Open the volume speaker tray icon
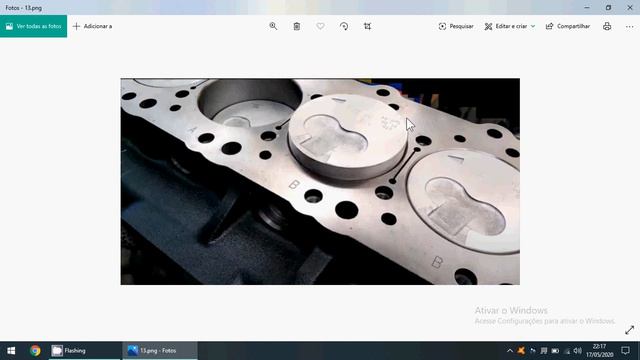The width and height of the screenshot is (640, 360). pyautogui.click(x=578, y=351)
